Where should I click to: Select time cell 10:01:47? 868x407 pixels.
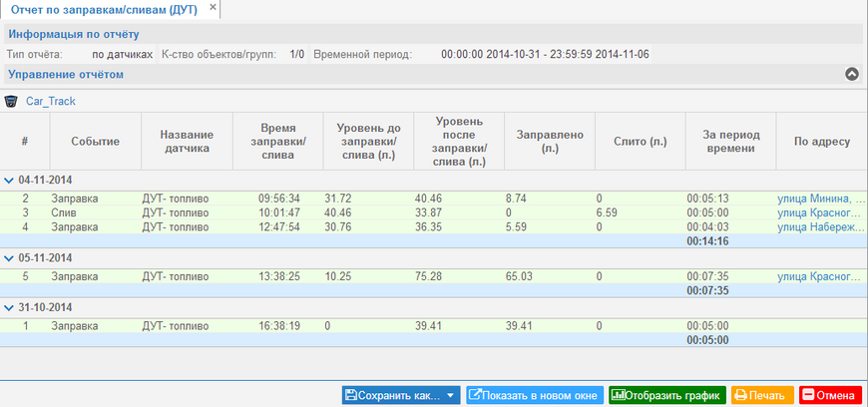pyautogui.click(x=279, y=212)
